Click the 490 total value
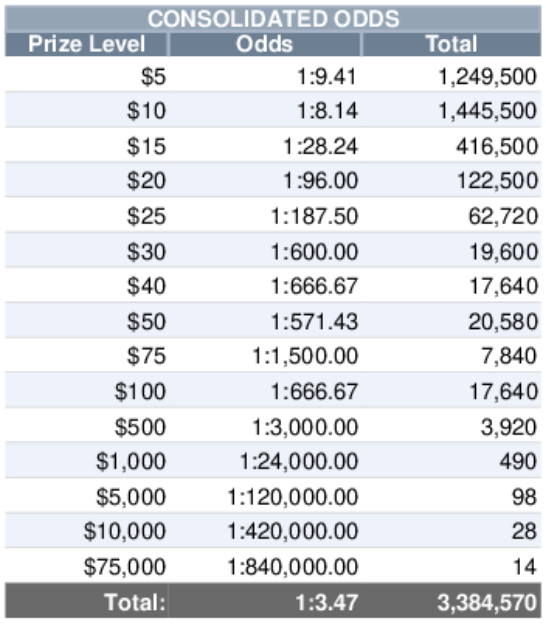 click(x=518, y=462)
